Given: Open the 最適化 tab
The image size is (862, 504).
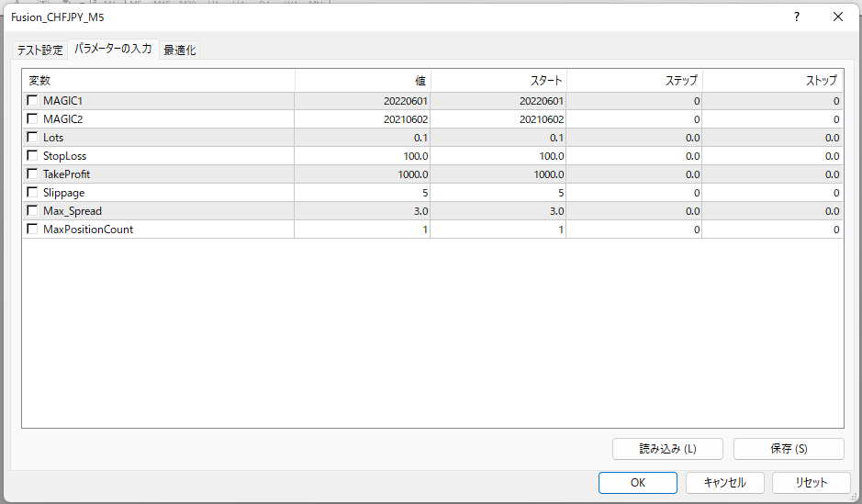Looking at the screenshot, I should click(180, 50).
